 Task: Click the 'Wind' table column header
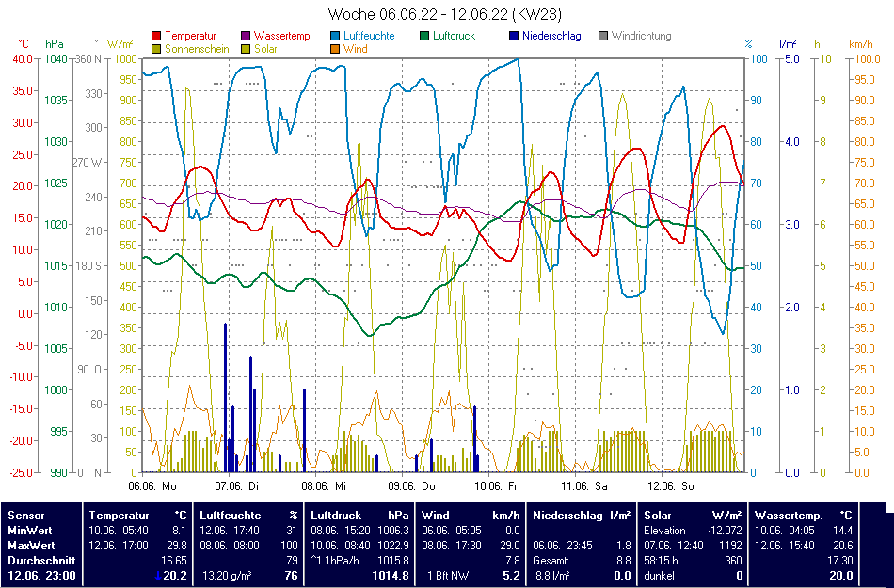click(x=434, y=516)
